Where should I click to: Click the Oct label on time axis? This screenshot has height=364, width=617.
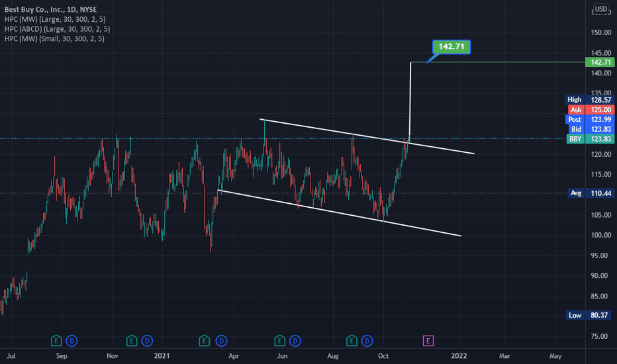point(383,356)
